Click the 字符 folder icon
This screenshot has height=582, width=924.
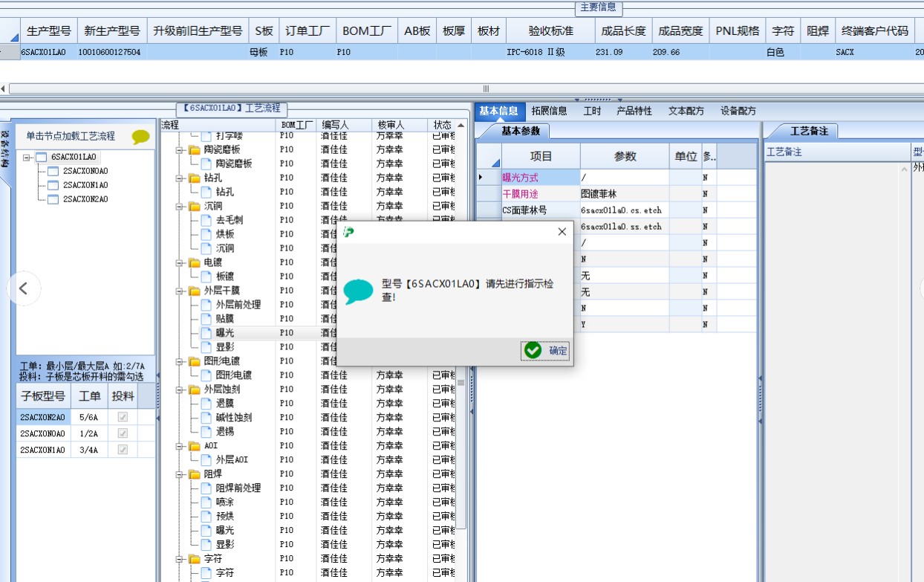click(x=195, y=559)
